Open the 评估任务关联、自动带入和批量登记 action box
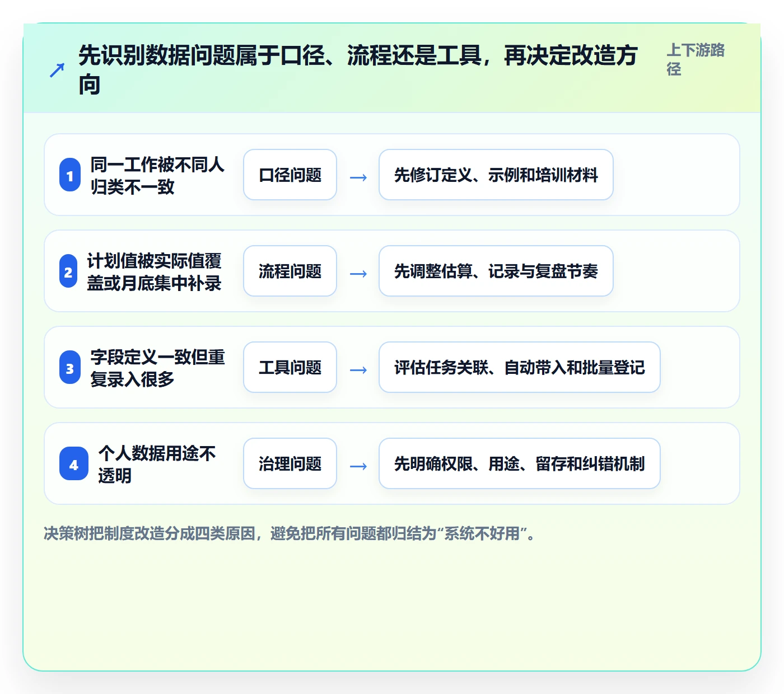The image size is (784, 694). 520,367
